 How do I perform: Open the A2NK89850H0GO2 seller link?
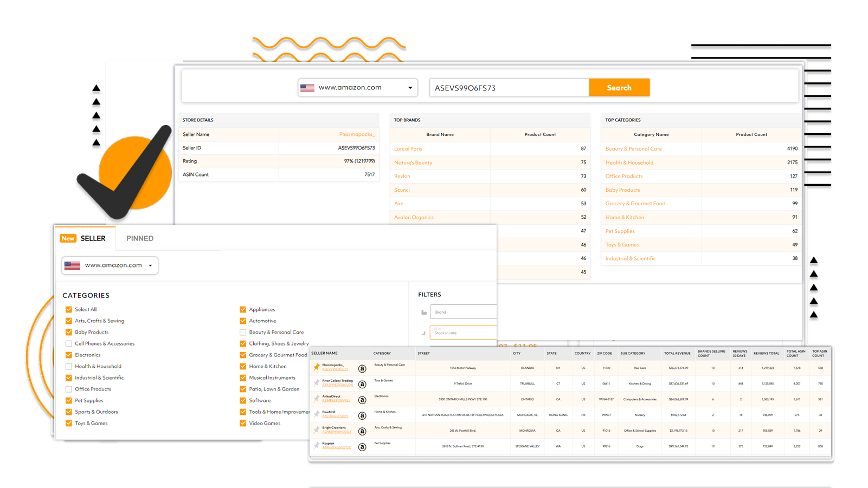337,433
